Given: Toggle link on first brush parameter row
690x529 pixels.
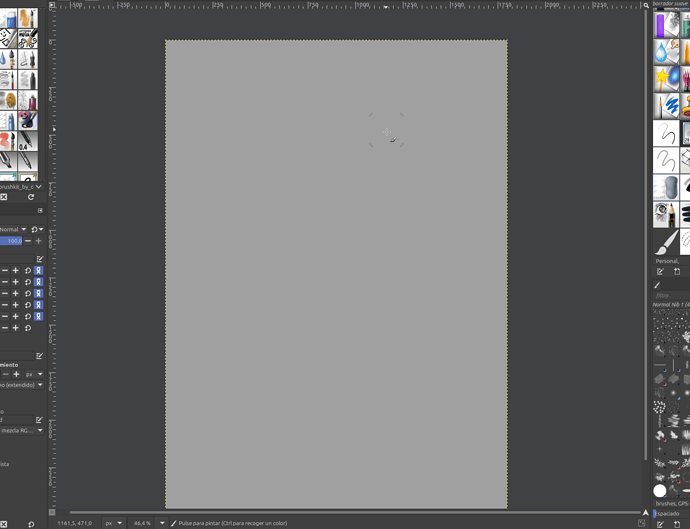Looking at the screenshot, I should tap(38, 270).
